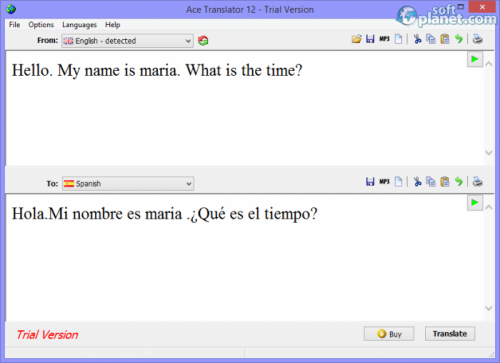Click the Buy button
This screenshot has height=363, width=500.
(x=389, y=334)
